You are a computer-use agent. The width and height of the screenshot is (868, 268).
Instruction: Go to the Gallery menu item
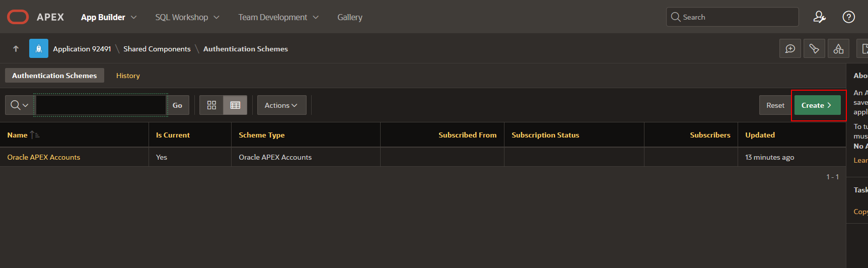[x=350, y=17]
